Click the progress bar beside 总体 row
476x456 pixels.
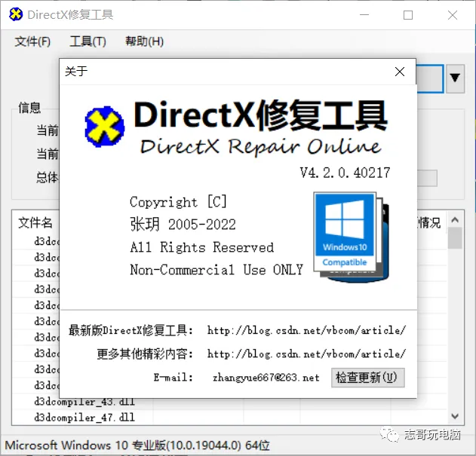426,178
